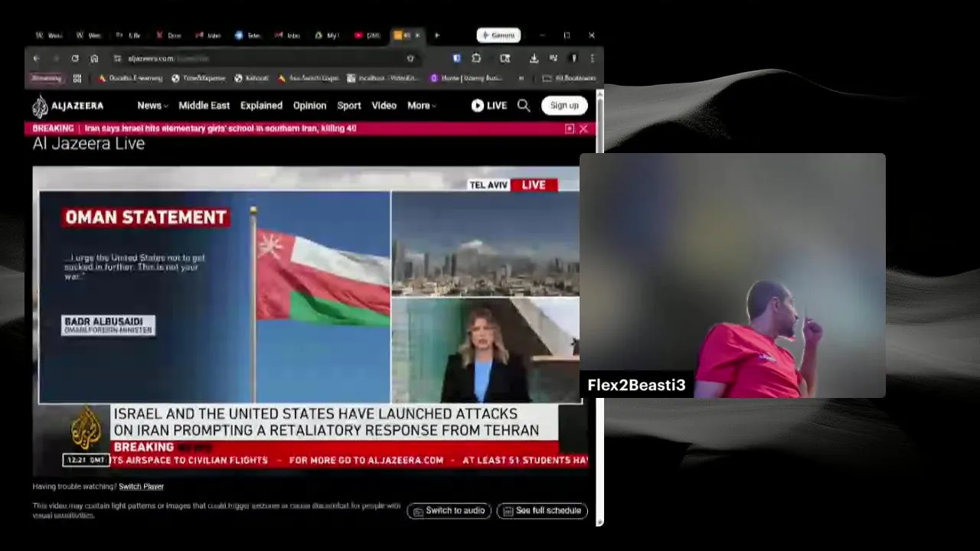
Task: Open the Home Udemy Business bookmark
Action: pos(466,78)
